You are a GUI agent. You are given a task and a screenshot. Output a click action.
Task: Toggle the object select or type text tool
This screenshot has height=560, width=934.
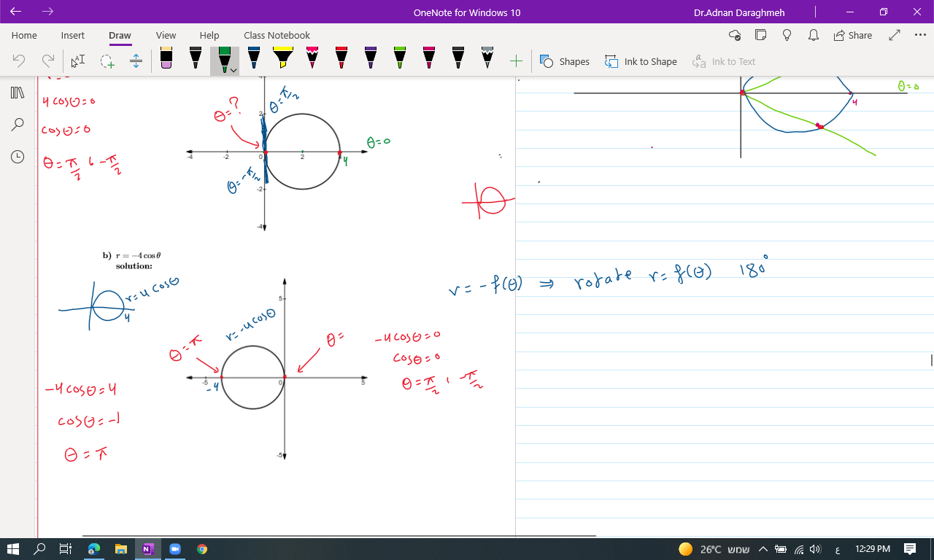[x=78, y=62]
